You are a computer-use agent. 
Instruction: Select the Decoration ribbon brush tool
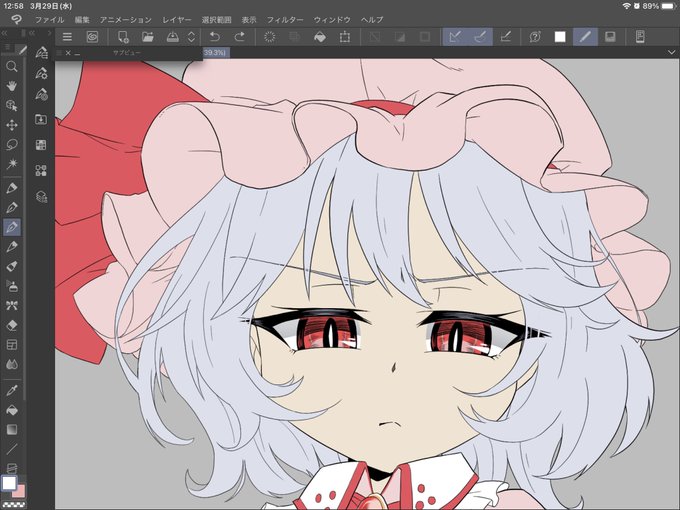[12, 305]
